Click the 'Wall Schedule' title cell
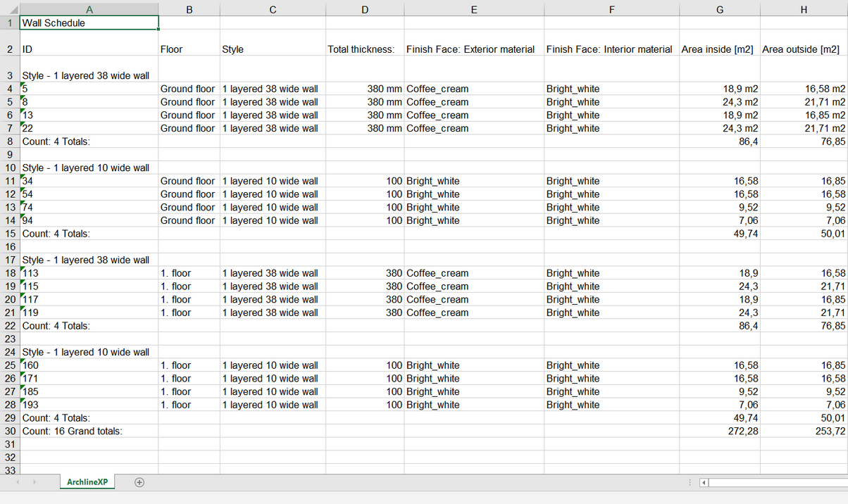This screenshot has height=504, width=848. pos(89,23)
